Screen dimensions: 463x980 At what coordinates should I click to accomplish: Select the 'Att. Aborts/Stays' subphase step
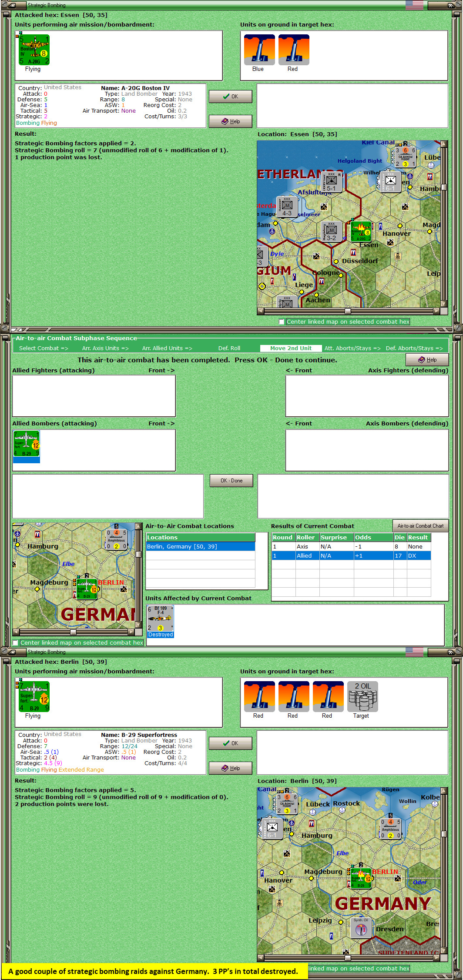[352, 348]
